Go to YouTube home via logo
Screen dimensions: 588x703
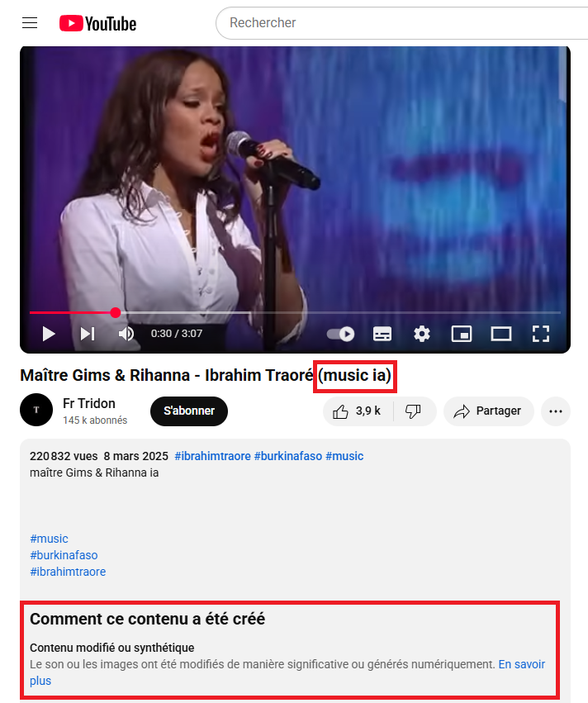pyautogui.click(x=97, y=23)
